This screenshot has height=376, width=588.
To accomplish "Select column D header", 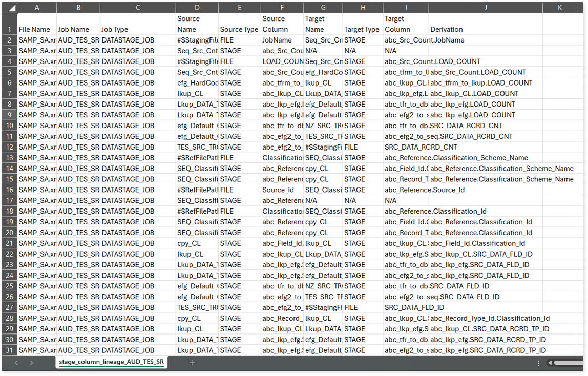I will pos(197,8).
